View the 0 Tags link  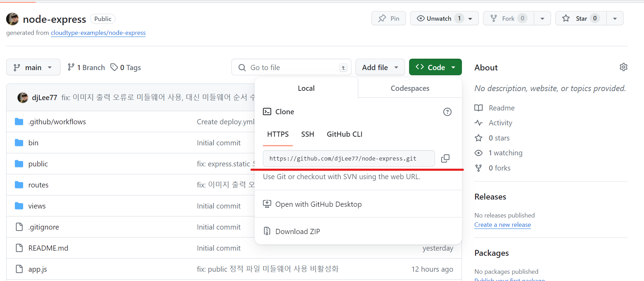point(126,67)
